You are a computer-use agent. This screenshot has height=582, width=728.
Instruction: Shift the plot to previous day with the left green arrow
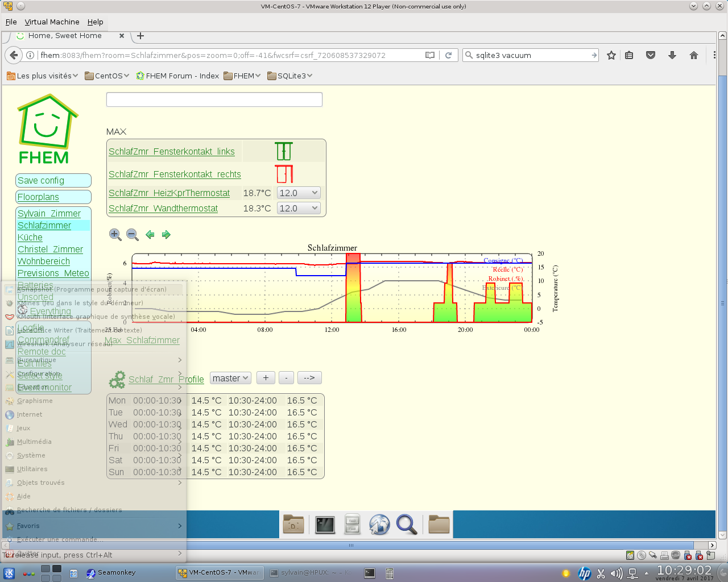click(150, 234)
